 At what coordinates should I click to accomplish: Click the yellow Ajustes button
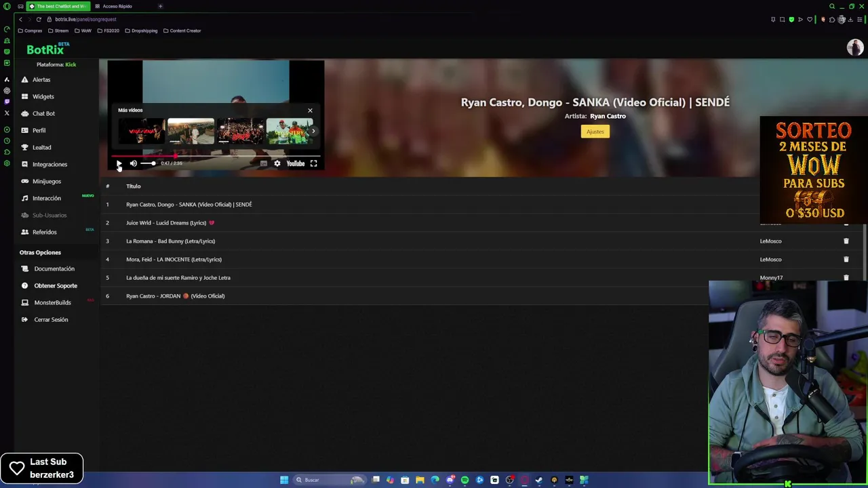(x=595, y=131)
